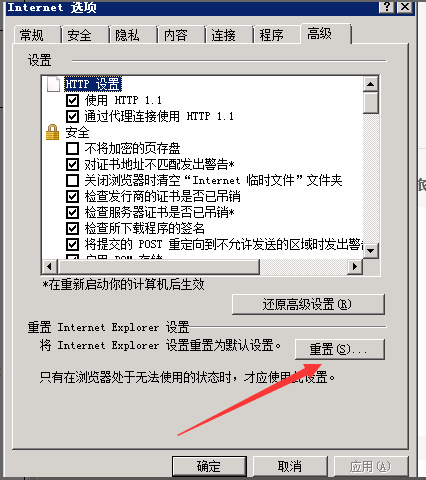Click the horizontal scrollbar thumb

[158, 266]
